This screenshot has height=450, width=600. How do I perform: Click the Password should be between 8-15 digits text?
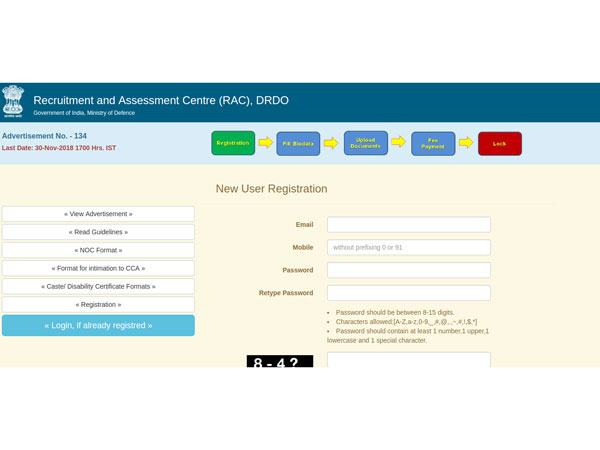pyautogui.click(x=395, y=312)
